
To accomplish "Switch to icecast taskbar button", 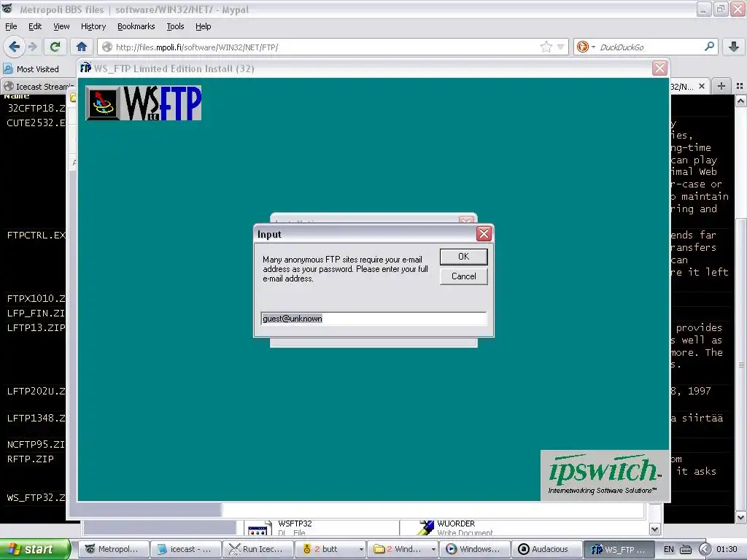I will (x=186, y=549).
